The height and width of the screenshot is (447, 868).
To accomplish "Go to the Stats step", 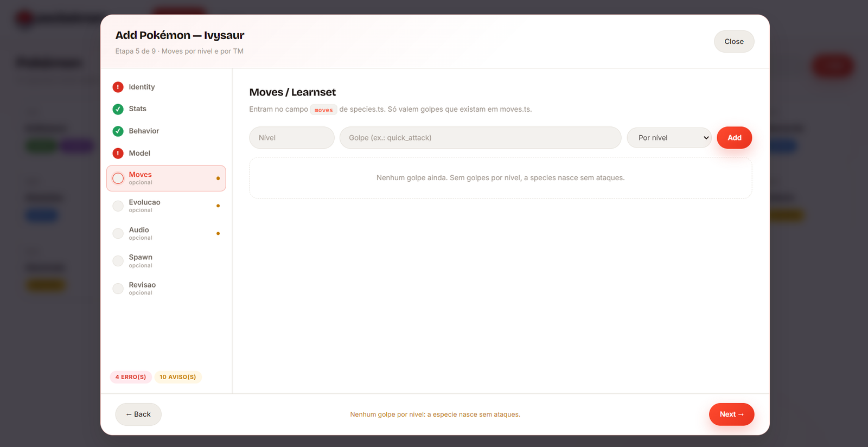I will coord(166,109).
